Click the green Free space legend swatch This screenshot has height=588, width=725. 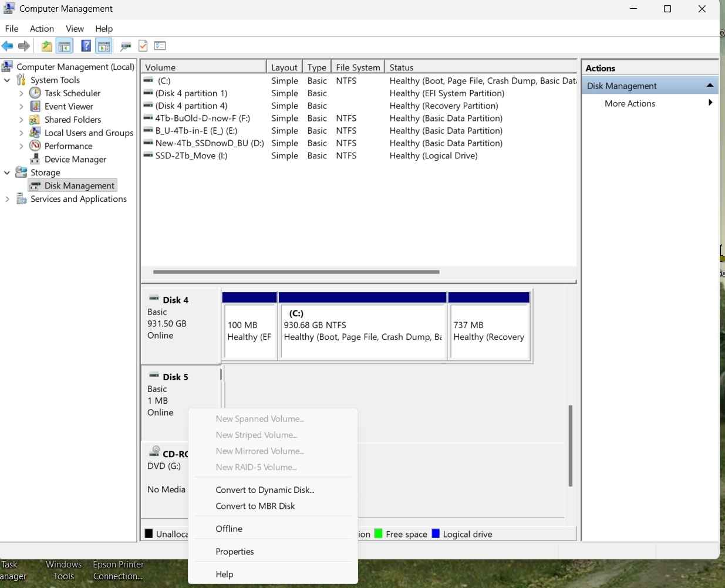(378, 533)
